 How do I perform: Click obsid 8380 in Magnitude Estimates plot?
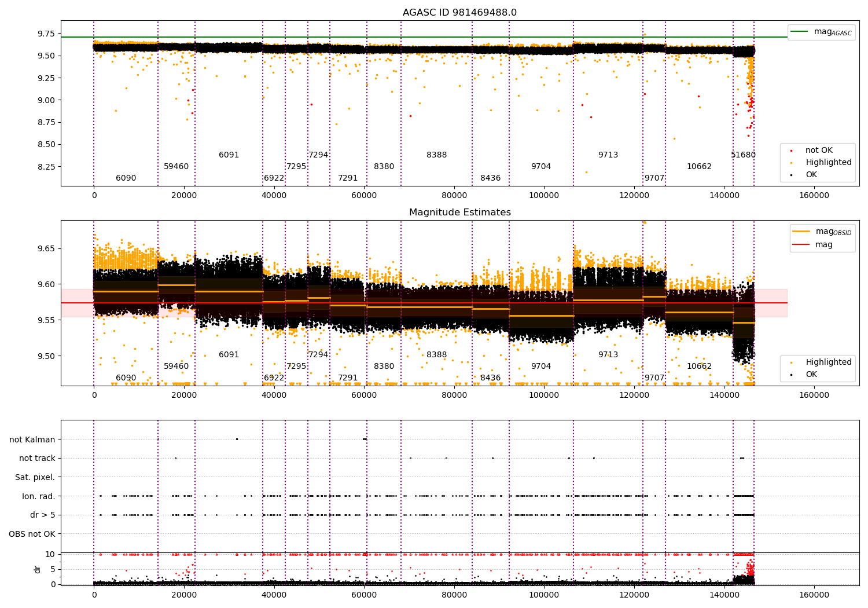384,367
